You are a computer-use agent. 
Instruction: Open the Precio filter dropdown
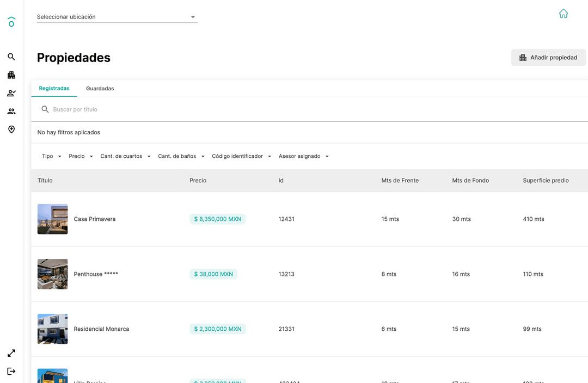[81, 156]
